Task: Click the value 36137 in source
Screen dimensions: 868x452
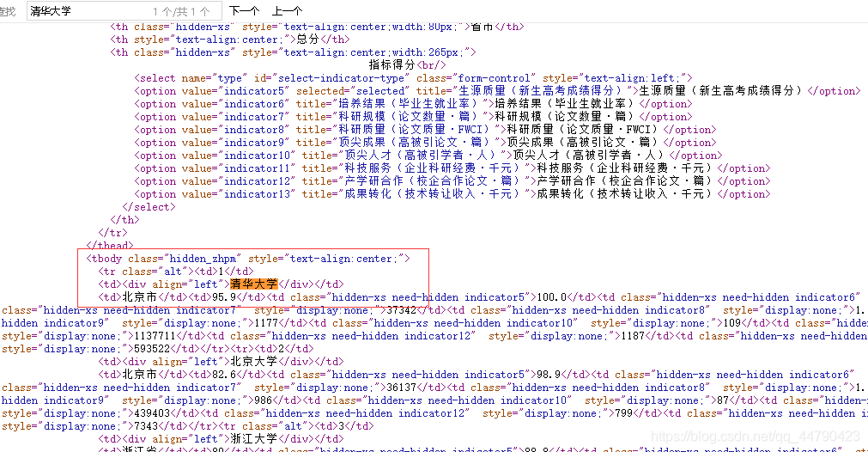Action: (401, 388)
